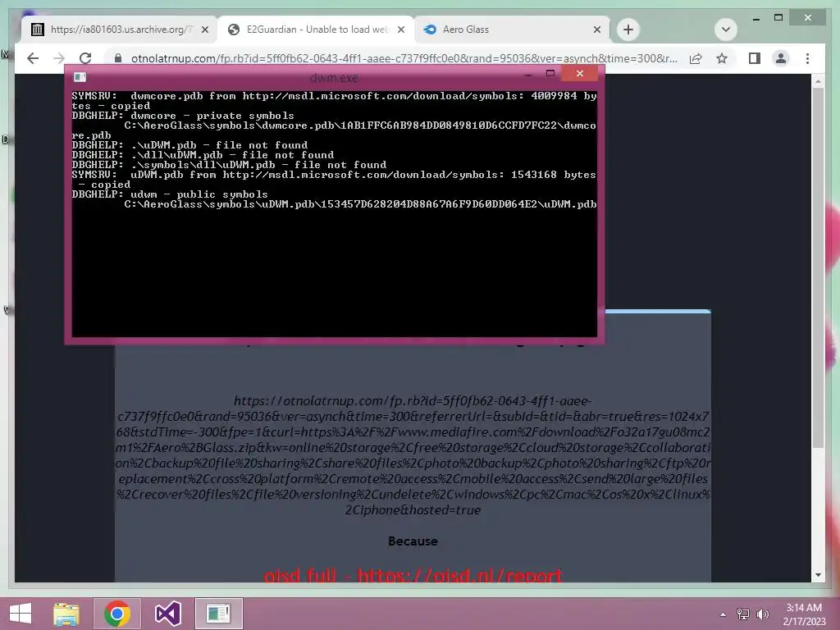This screenshot has width=840, height=630.
Task: Click the blocked otnolatrnup.com URL text
Action: 413,455
